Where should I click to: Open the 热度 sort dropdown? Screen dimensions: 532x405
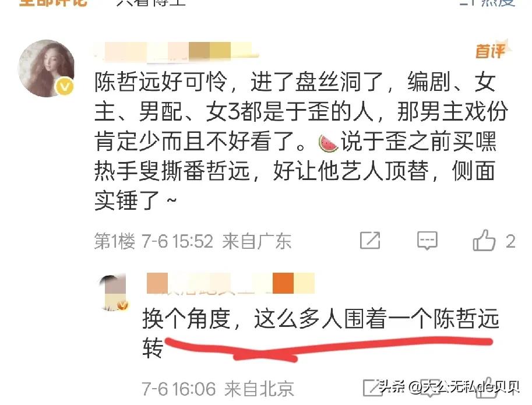pos(487,3)
